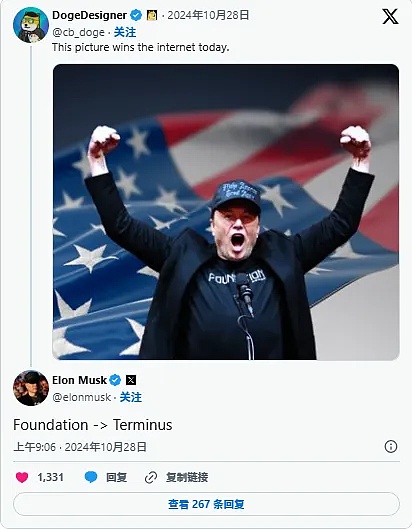The width and height of the screenshot is (412, 529).
Task: Like the tweet with the heart icon
Action: coord(22,477)
